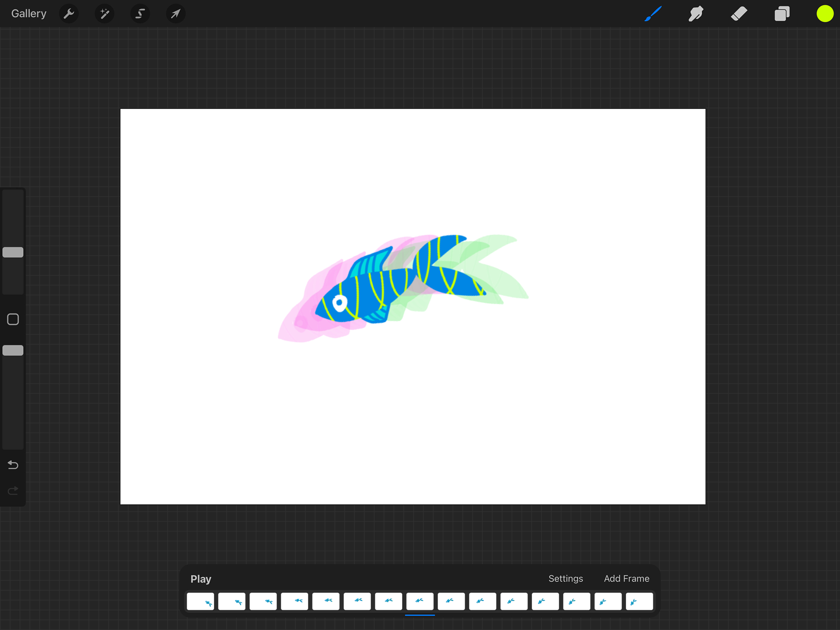Open the yellow-green color picker
The width and height of the screenshot is (840, 630).
click(x=825, y=14)
